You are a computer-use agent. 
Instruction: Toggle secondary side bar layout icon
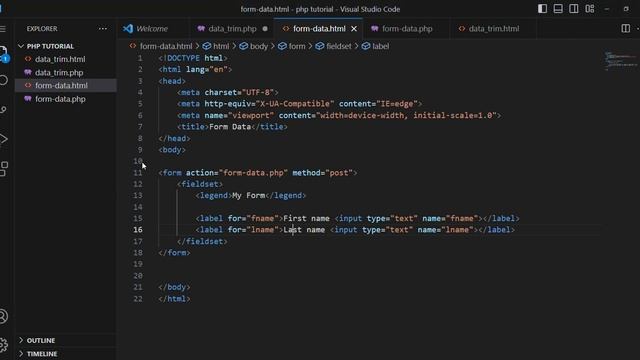click(x=573, y=9)
